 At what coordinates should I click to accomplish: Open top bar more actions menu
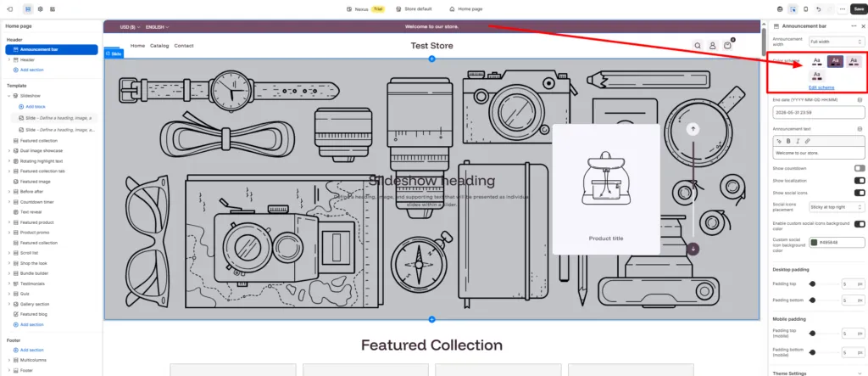click(x=842, y=9)
